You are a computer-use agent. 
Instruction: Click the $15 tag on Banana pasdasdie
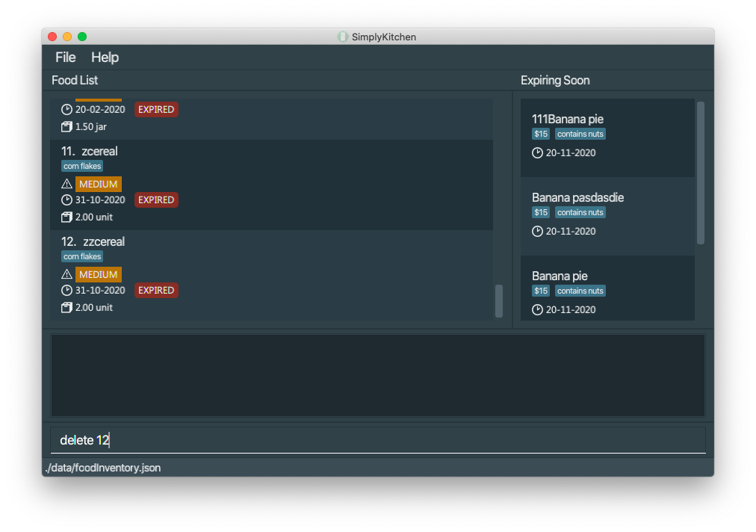tap(541, 212)
